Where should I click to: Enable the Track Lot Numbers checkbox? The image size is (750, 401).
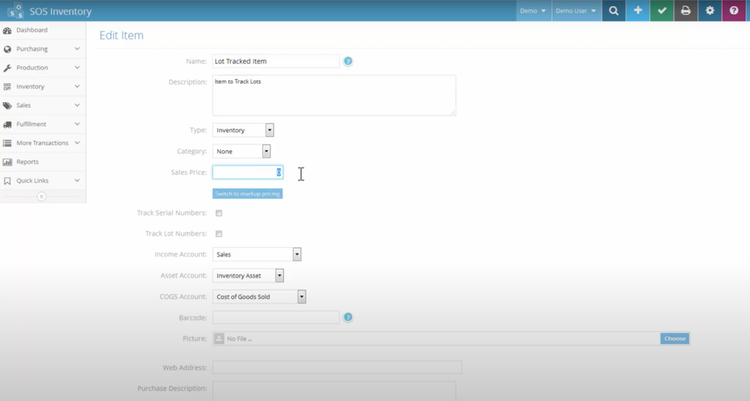(219, 234)
